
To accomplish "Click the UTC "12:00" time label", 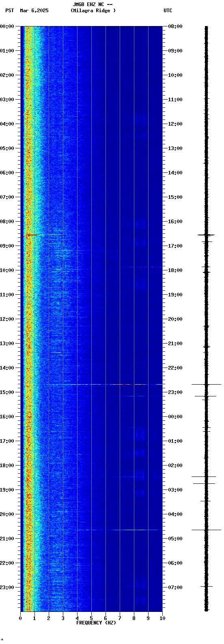I will click(175, 124).
